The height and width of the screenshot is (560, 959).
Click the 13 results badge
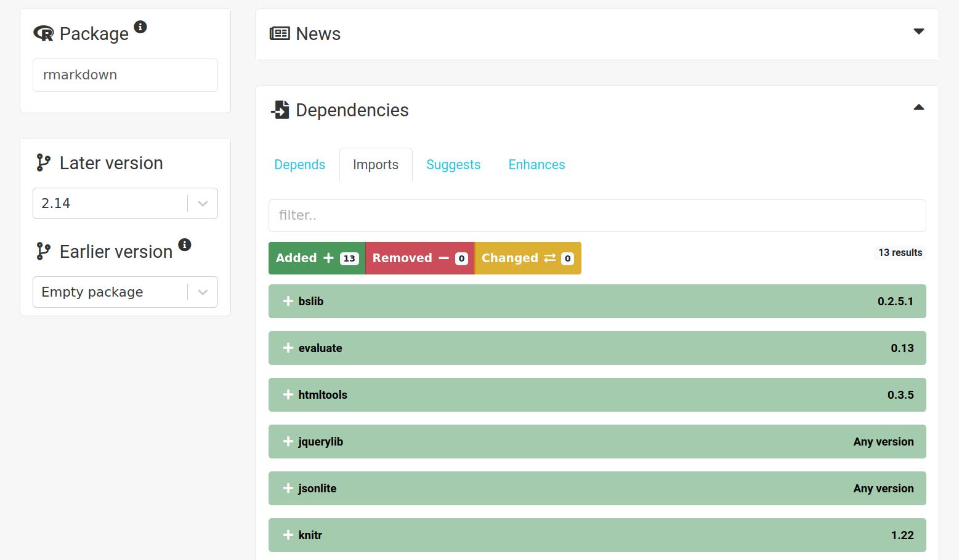pyautogui.click(x=900, y=252)
